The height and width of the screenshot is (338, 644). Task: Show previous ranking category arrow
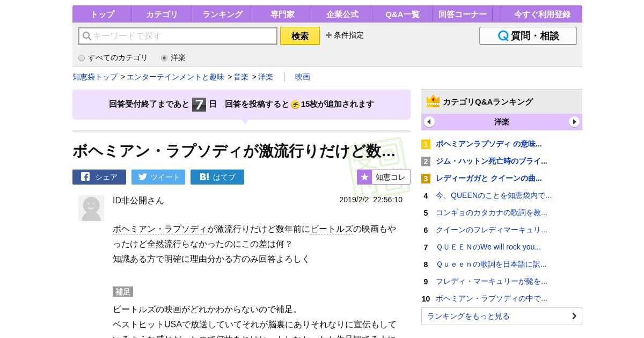(x=429, y=122)
